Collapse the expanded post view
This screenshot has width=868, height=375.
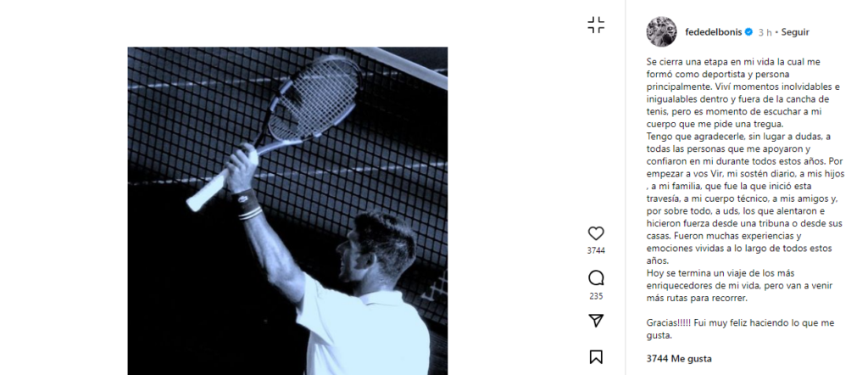coord(596,25)
